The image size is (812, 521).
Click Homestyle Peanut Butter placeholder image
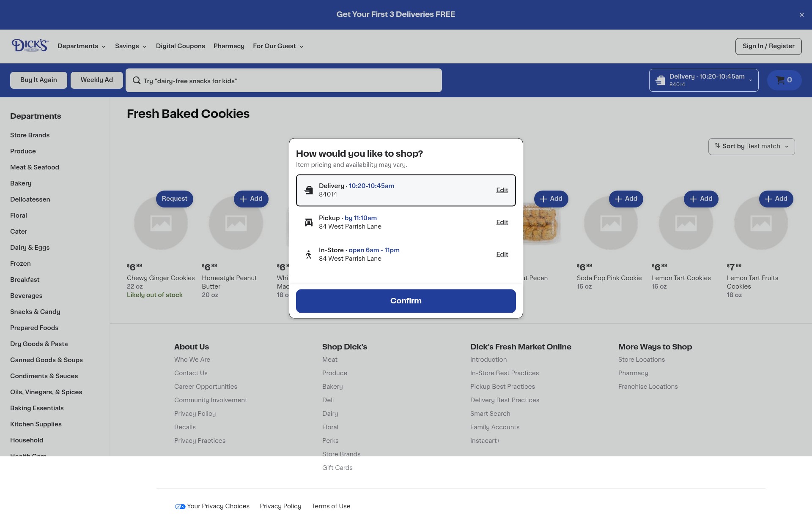point(236,223)
